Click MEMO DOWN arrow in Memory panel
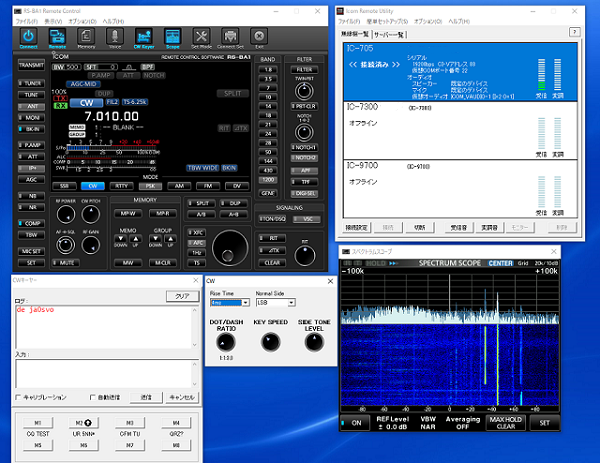This screenshot has height=463, width=600. (121, 239)
